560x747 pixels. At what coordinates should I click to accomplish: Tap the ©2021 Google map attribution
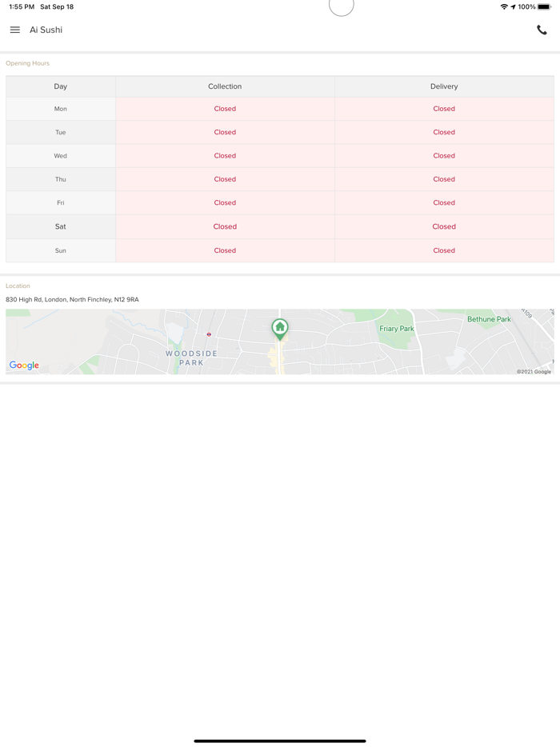534,372
